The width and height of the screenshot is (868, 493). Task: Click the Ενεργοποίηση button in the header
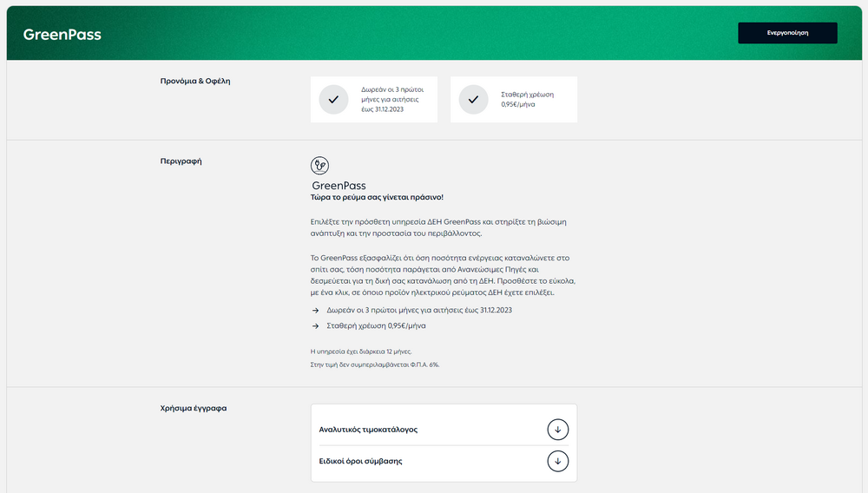[x=787, y=33]
